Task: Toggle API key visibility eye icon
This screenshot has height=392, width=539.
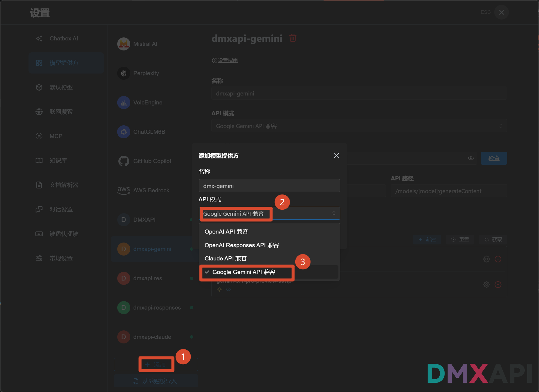Action: pyautogui.click(x=471, y=158)
